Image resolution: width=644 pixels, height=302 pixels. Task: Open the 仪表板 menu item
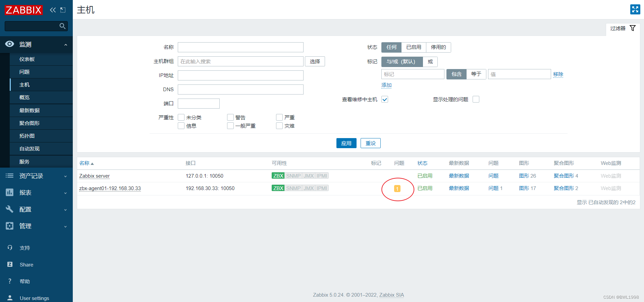pos(41,59)
